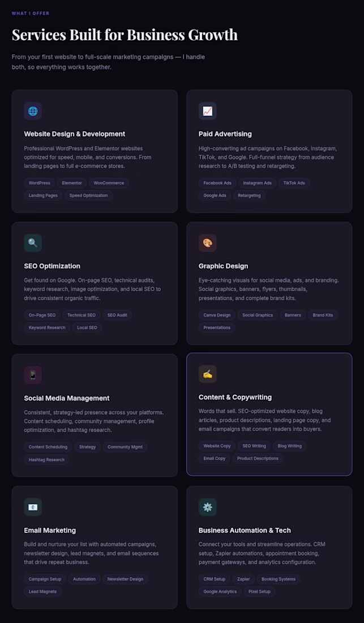The width and height of the screenshot is (364, 623).
Task: Click the globe icon for Website Design
Action: point(33,111)
